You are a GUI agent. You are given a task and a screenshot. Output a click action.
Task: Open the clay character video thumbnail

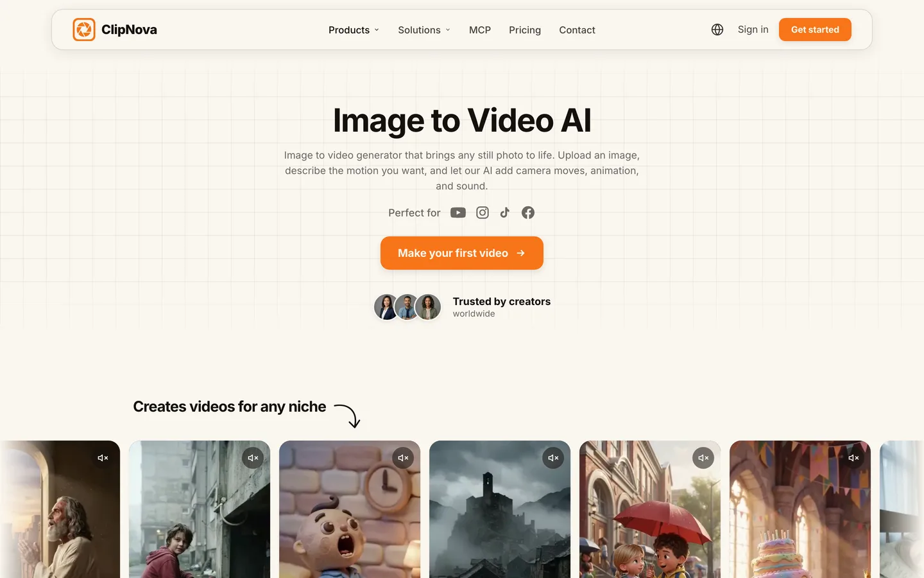pyautogui.click(x=350, y=509)
